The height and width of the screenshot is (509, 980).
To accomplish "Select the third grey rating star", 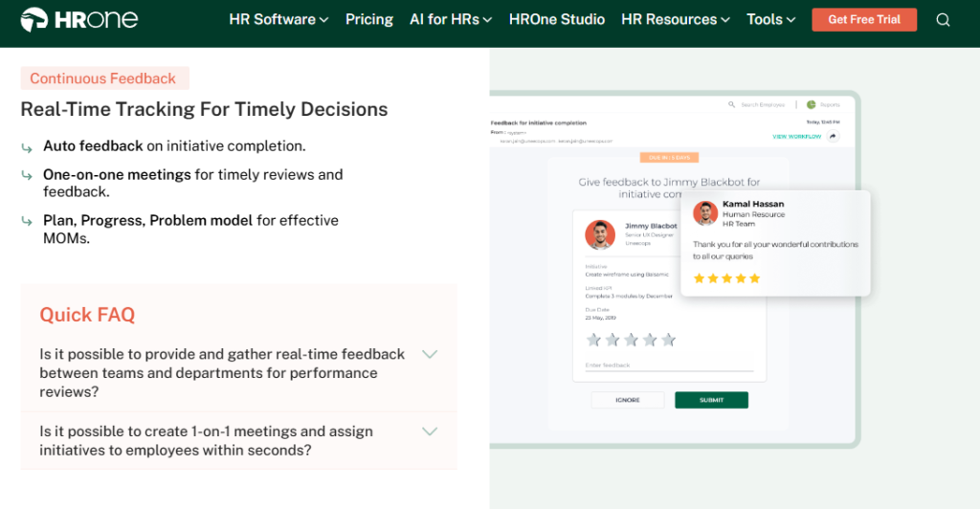I will pos(632,340).
